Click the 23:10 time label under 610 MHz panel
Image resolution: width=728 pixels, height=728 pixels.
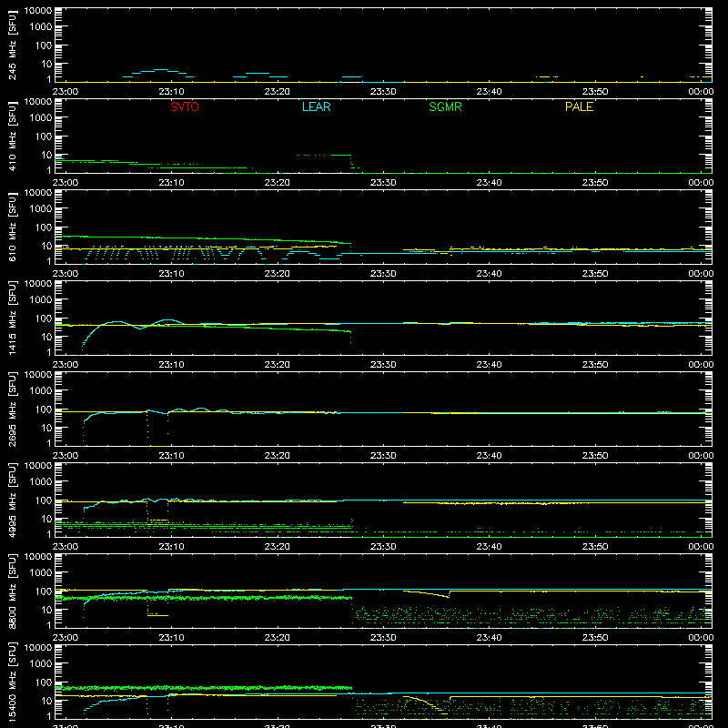171,274
